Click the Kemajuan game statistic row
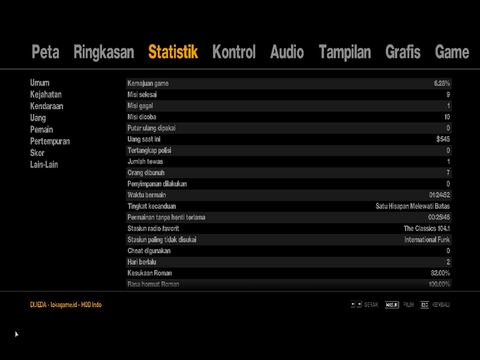Image resolution: width=480 pixels, height=360 pixels. point(289,83)
